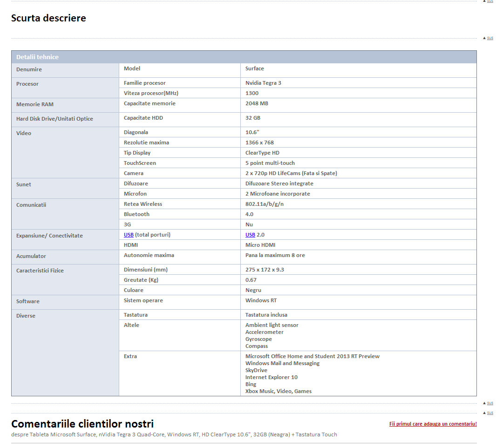Click the "Detalii tehnice" table header
This screenshot has width=503, height=448.
coord(244,57)
